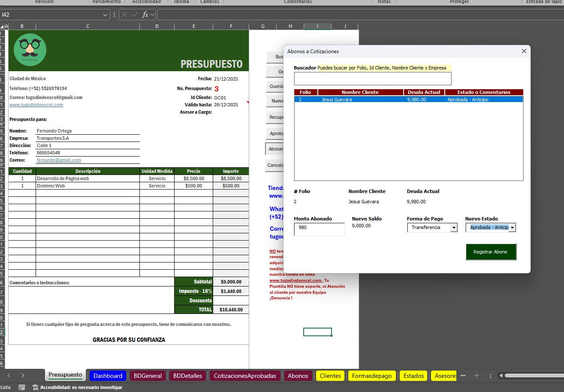The height and width of the screenshot is (392, 564).
Task: Expand the Name Box dropdown
Action: [x=106, y=15]
